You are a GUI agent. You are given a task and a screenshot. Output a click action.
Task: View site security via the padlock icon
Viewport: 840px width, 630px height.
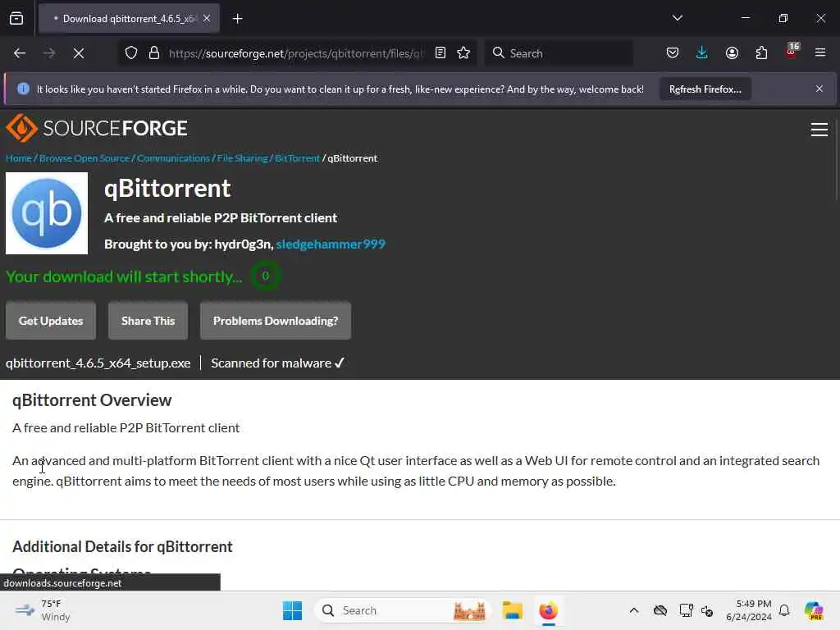click(154, 52)
